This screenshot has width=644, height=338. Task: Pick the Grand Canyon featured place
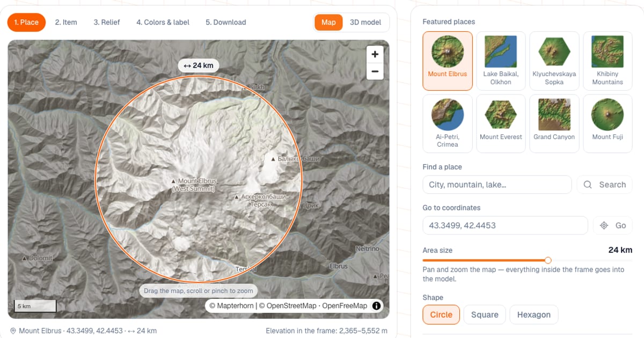pyautogui.click(x=554, y=123)
